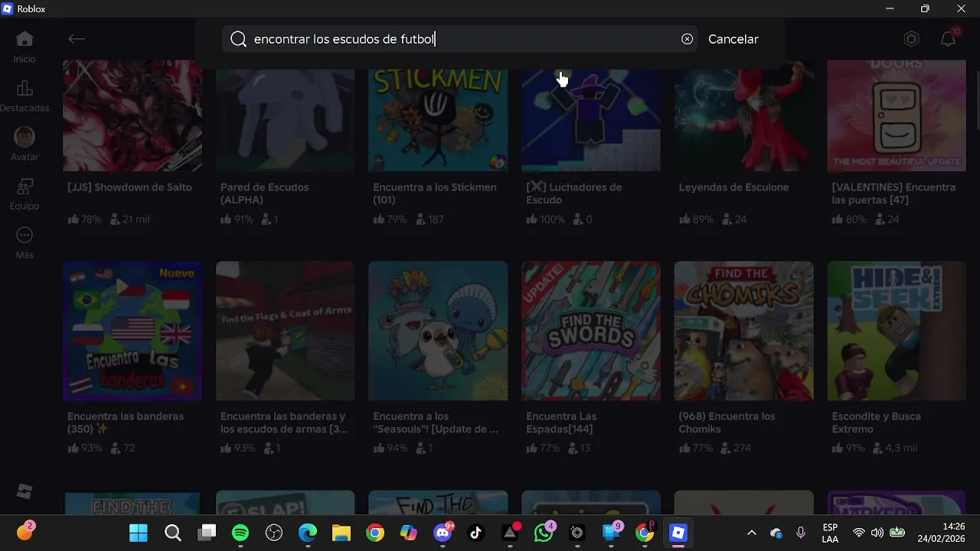Image resolution: width=980 pixels, height=551 pixels.
Task: Click the title "Encuentra a los Stickmen (101)"
Action: click(434, 194)
